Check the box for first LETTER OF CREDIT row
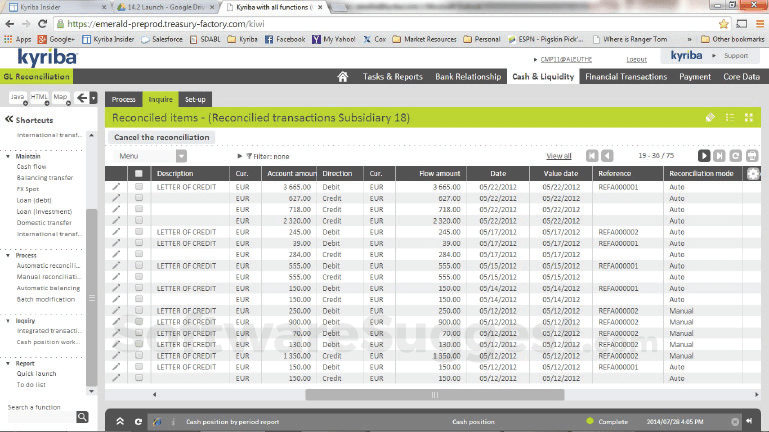The height and width of the screenshot is (432, 769). tap(139, 187)
